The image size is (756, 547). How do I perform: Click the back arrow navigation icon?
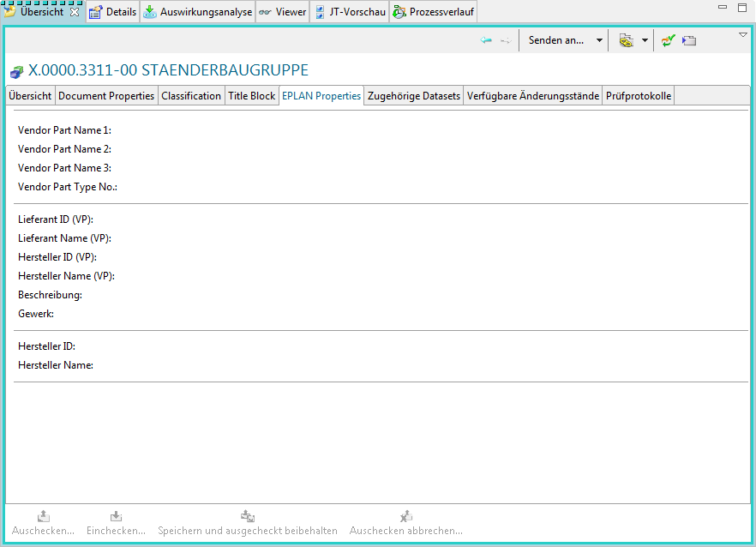click(x=486, y=40)
